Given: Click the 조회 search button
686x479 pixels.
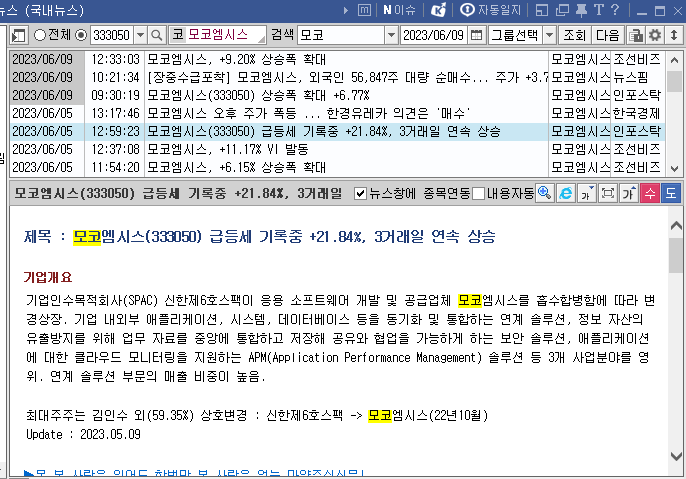Looking at the screenshot, I should click(574, 35).
